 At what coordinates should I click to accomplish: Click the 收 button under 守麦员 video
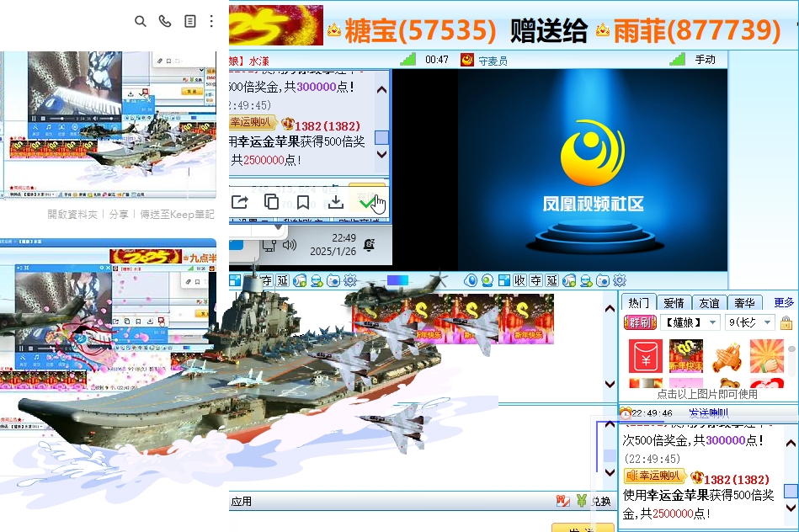tap(519, 280)
